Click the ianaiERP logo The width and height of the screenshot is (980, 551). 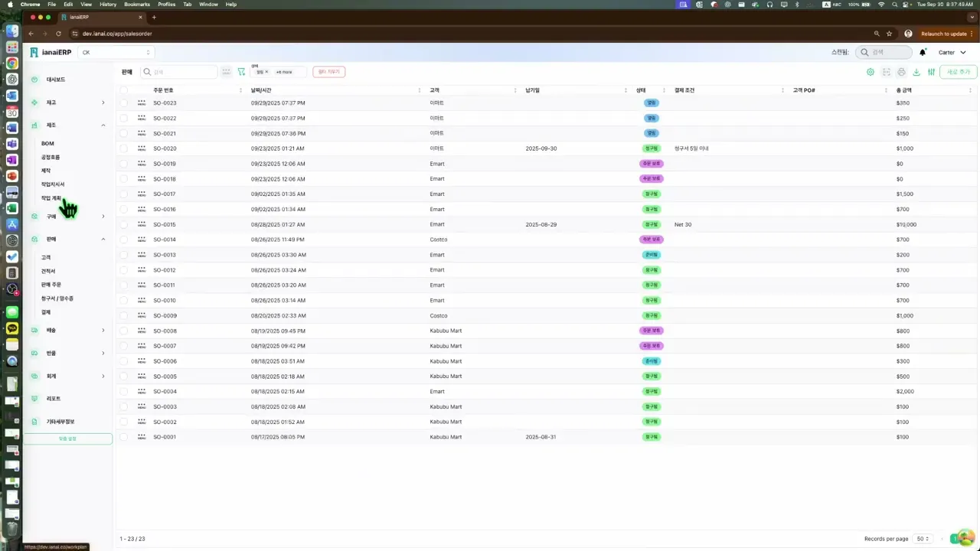pyautogui.click(x=51, y=52)
